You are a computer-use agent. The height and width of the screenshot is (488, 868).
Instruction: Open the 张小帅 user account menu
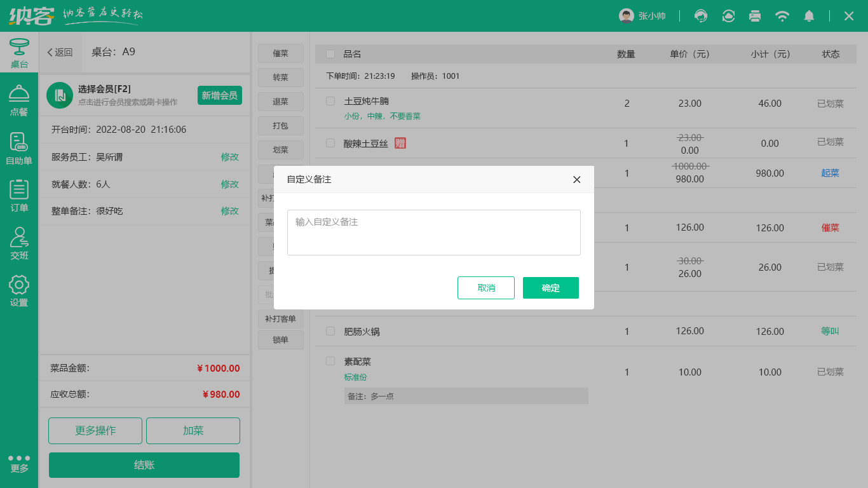[642, 16]
